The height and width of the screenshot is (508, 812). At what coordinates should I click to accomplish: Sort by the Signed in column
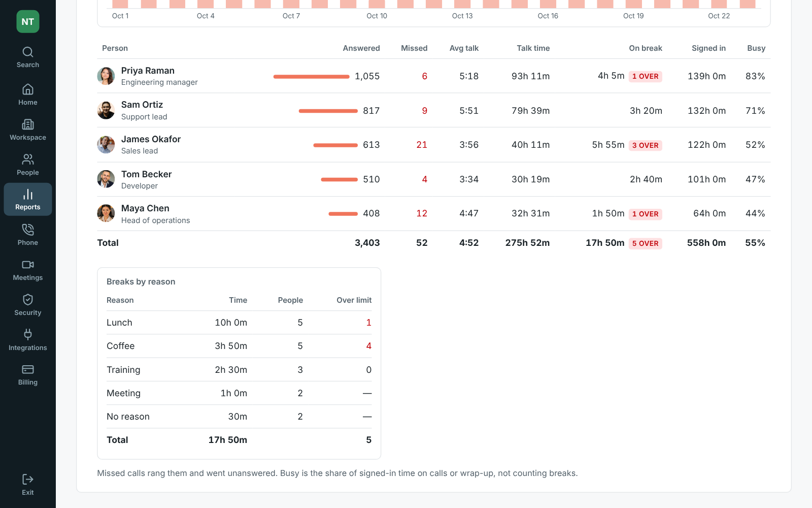pyautogui.click(x=708, y=48)
